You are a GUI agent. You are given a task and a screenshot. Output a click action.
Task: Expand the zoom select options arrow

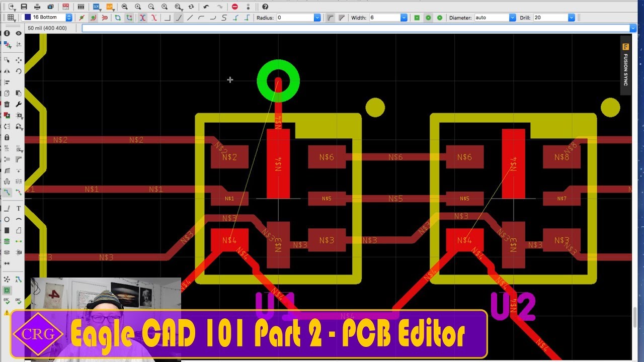tap(182, 9)
